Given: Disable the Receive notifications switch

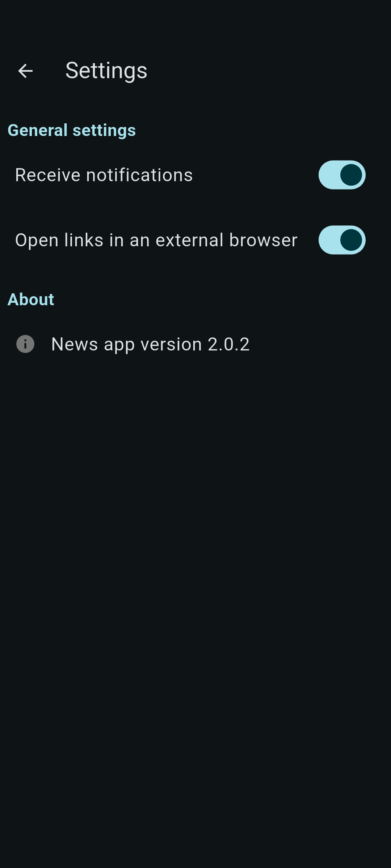Looking at the screenshot, I should pos(342,175).
